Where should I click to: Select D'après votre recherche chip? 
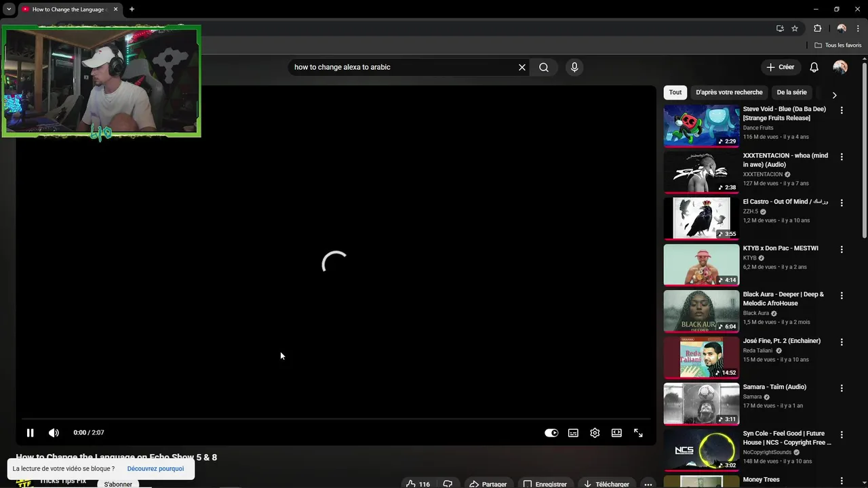(x=729, y=92)
